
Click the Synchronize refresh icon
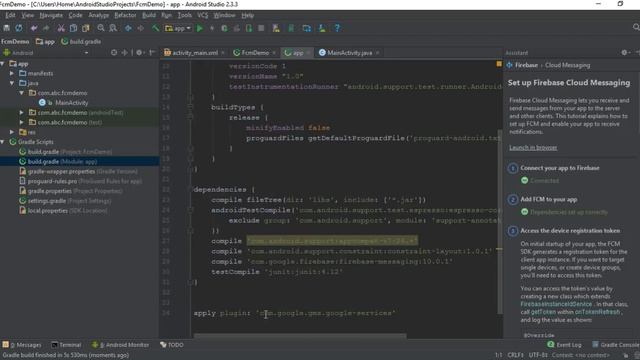(x=19, y=28)
